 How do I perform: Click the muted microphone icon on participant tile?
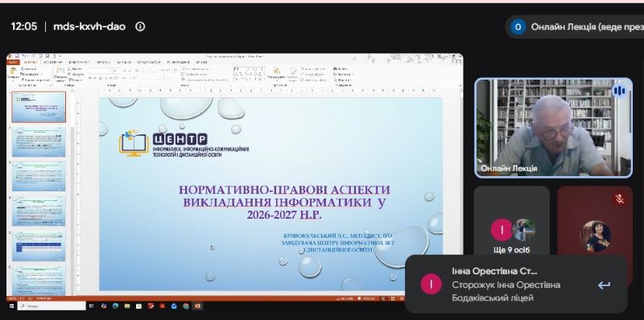619,199
